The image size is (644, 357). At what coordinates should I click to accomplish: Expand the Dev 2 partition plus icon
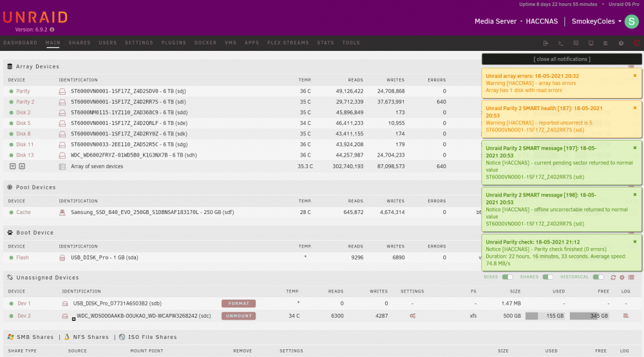tap(73, 319)
